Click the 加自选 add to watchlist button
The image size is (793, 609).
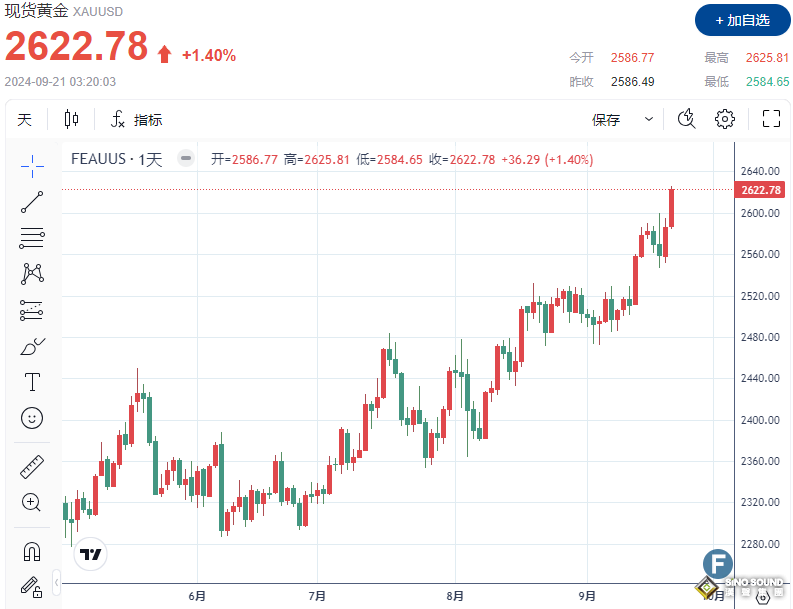coord(741,20)
